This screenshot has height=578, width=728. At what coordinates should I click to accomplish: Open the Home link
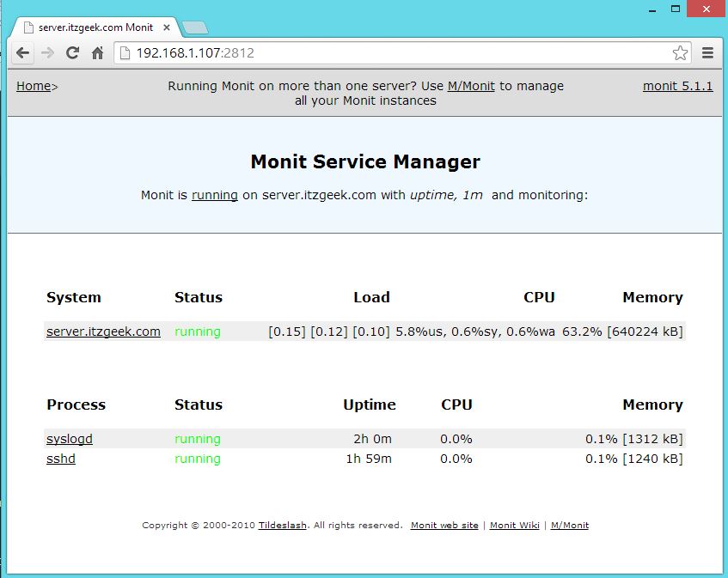34,86
